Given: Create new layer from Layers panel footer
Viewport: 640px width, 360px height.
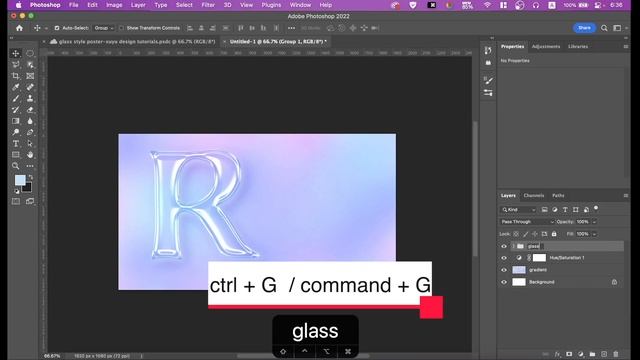Looking at the screenshot, I should [604, 354].
